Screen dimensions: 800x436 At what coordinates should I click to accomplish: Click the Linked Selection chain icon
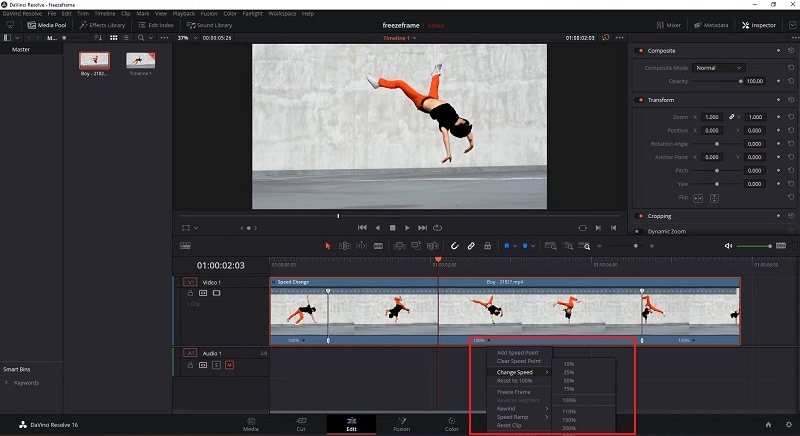point(471,246)
